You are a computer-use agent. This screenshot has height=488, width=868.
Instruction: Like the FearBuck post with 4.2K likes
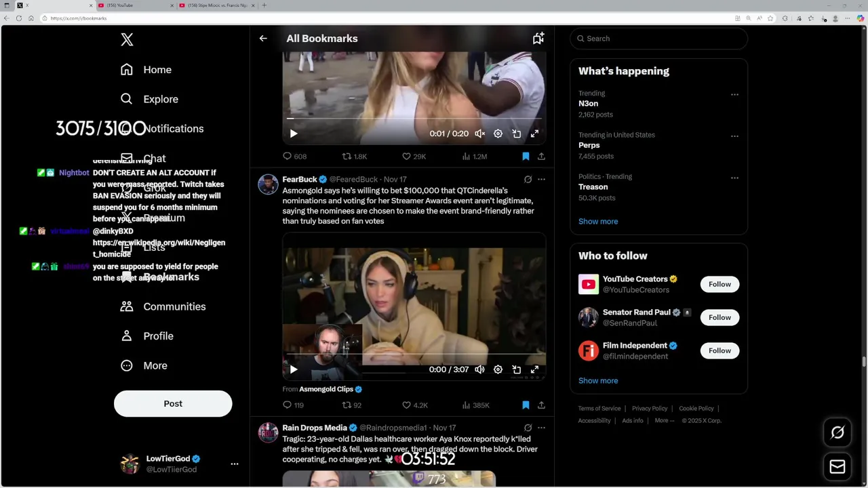414,405
